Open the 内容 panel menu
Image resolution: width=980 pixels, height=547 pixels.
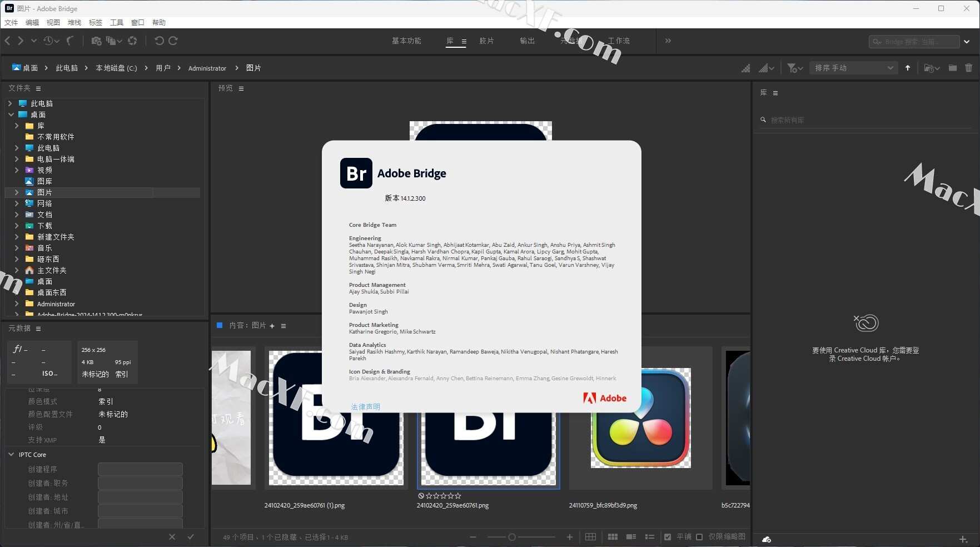(283, 326)
